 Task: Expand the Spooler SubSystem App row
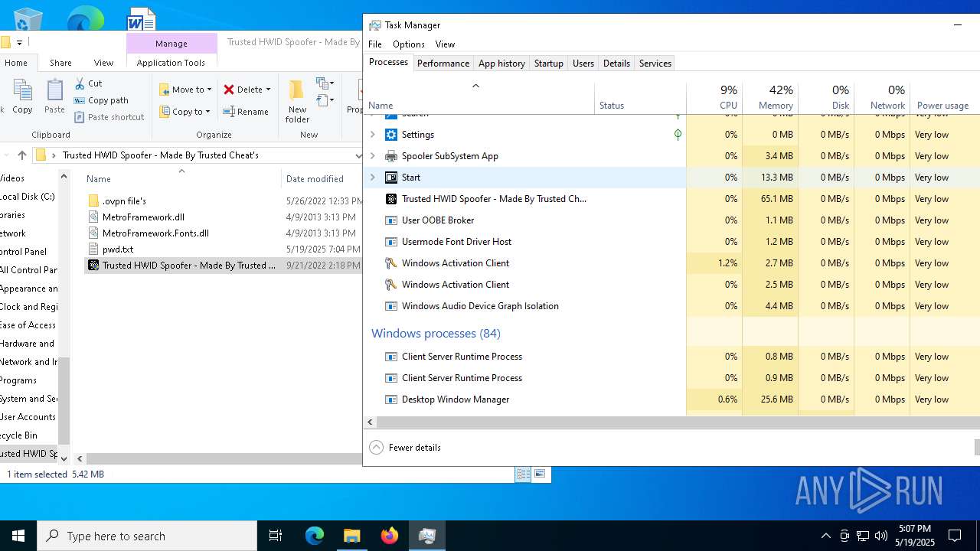click(x=373, y=156)
